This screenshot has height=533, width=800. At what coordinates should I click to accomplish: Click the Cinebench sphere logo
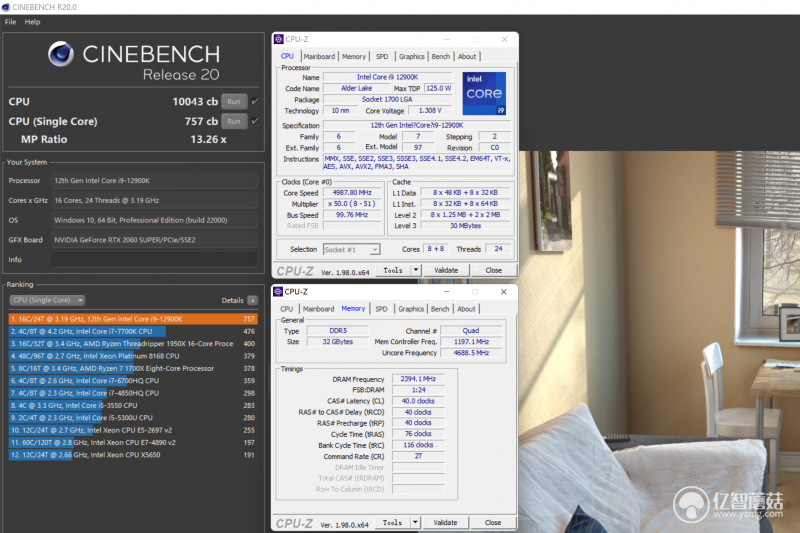point(61,54)
